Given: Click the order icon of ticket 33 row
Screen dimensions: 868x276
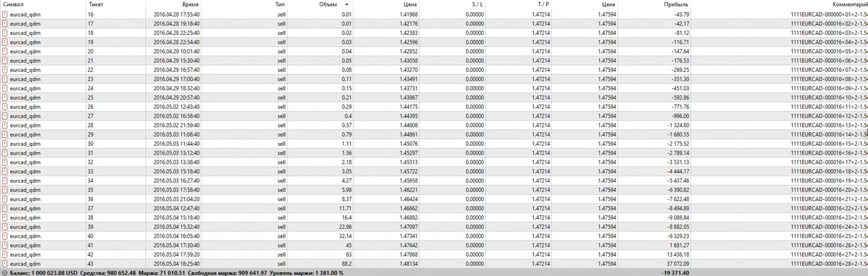Looking at the screenshot, I should point(5,172).
